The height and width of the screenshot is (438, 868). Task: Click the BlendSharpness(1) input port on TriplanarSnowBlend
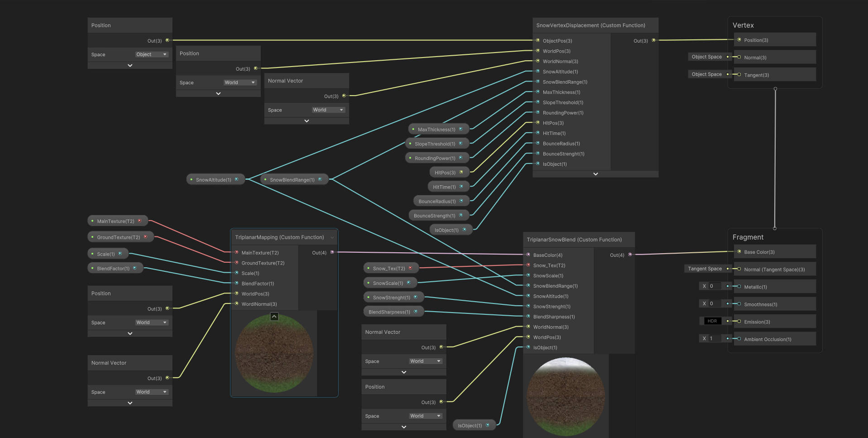tap(528, 317)
